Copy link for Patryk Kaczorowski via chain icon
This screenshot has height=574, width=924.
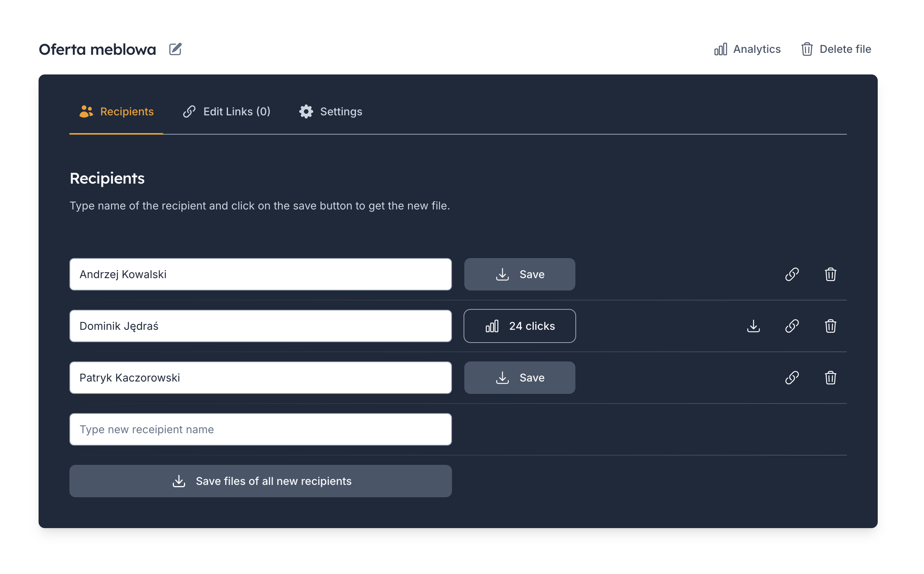click(x=792, y=378)
